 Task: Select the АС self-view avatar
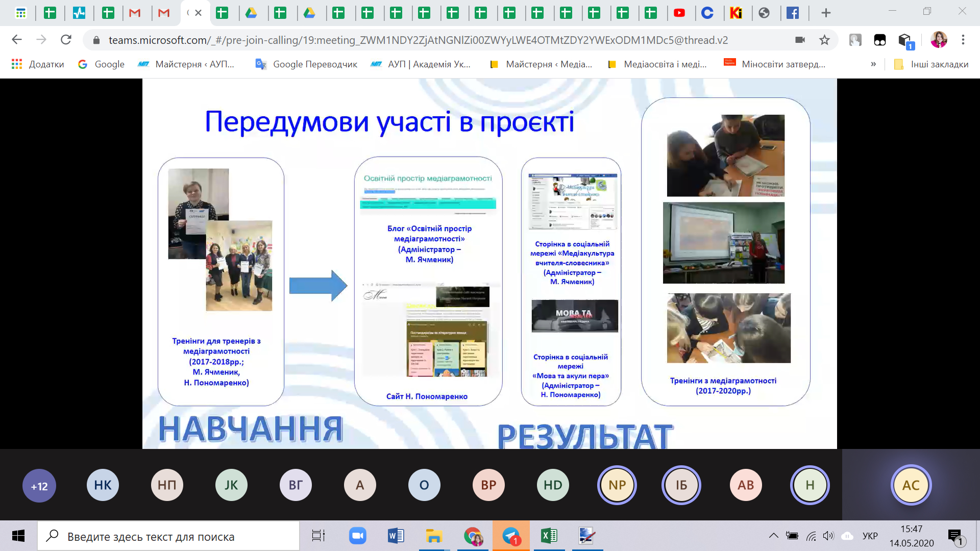(911, 485)
